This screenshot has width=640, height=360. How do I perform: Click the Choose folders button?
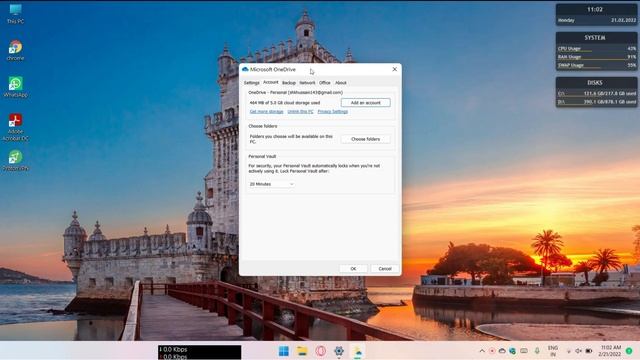click(x=365, y=139)
